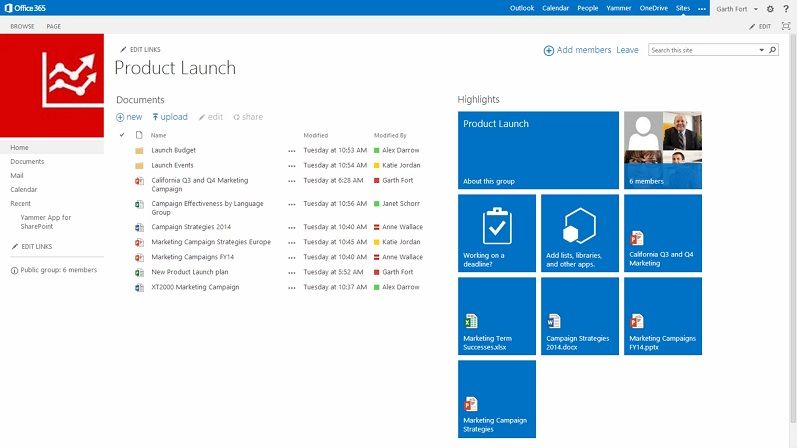The width and height of the screenshot is (797, 448).
Task: Open the PAGE ribbon tab
Action: pos(53,26)
